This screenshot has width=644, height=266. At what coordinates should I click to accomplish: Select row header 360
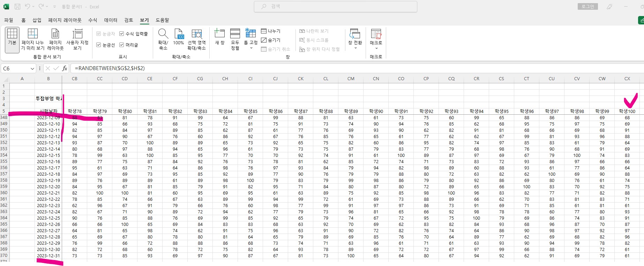[4, 193]
